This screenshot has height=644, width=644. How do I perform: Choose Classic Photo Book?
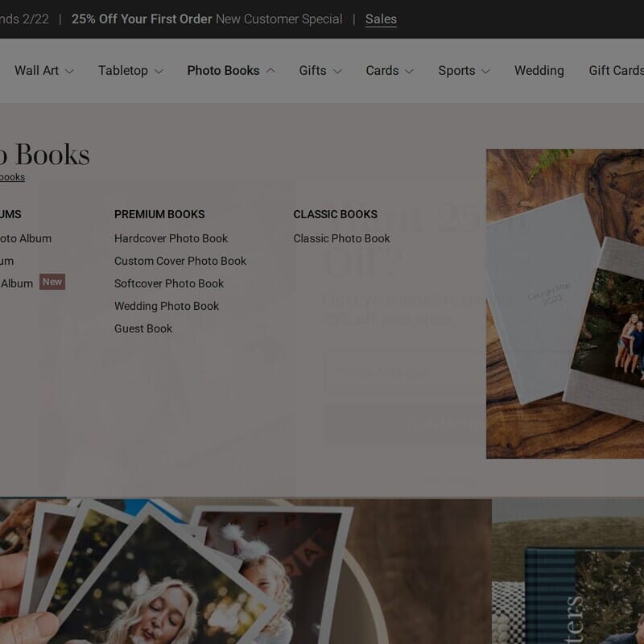pos(341,238)
